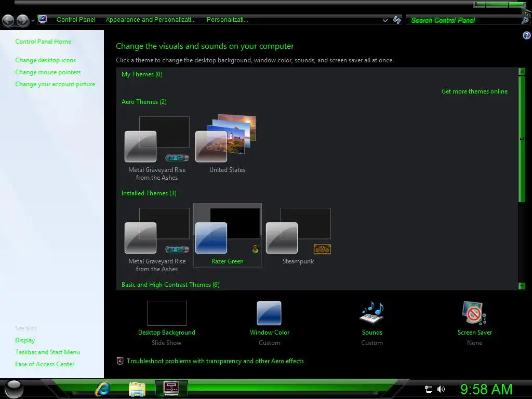Select the United States Aero theme
532x399 pixels.
pos(227,144)
